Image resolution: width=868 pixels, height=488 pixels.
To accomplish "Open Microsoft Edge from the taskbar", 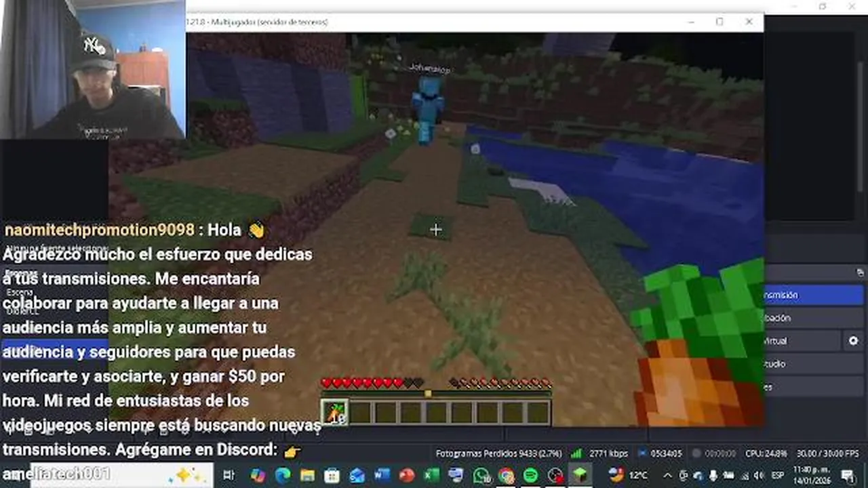I will 283,475.
